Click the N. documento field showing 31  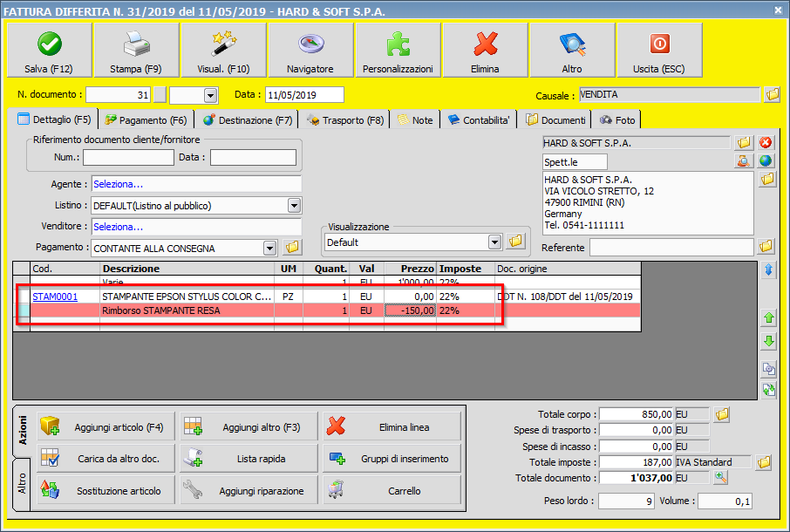[x=119, y=95]
